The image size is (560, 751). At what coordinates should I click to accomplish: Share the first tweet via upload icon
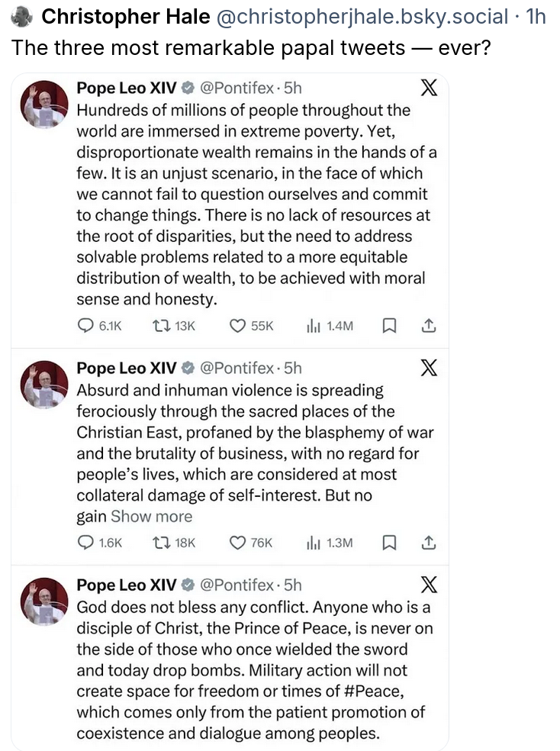pos(429,326)
